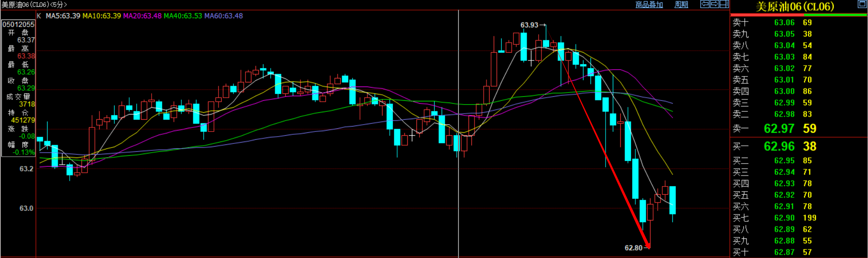Click the MA20 magenta indicator label
868x258 pixels.
coord(142,16)
